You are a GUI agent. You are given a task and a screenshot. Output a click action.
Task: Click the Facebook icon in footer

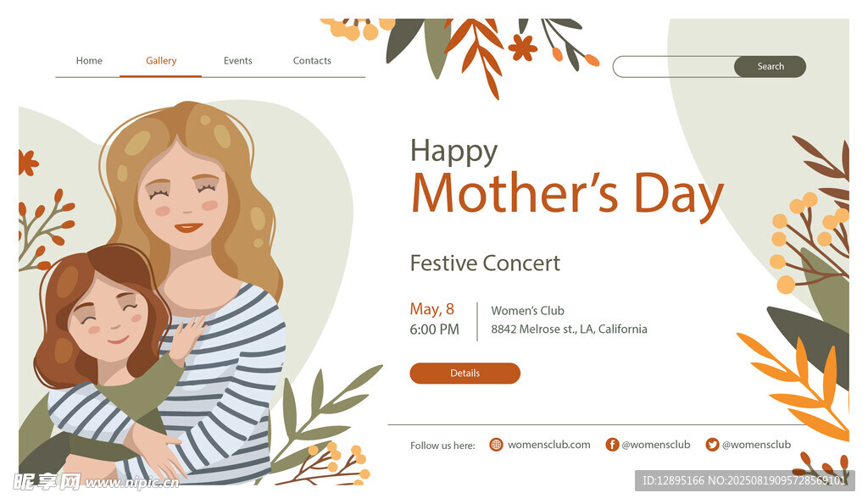(612, 445)
